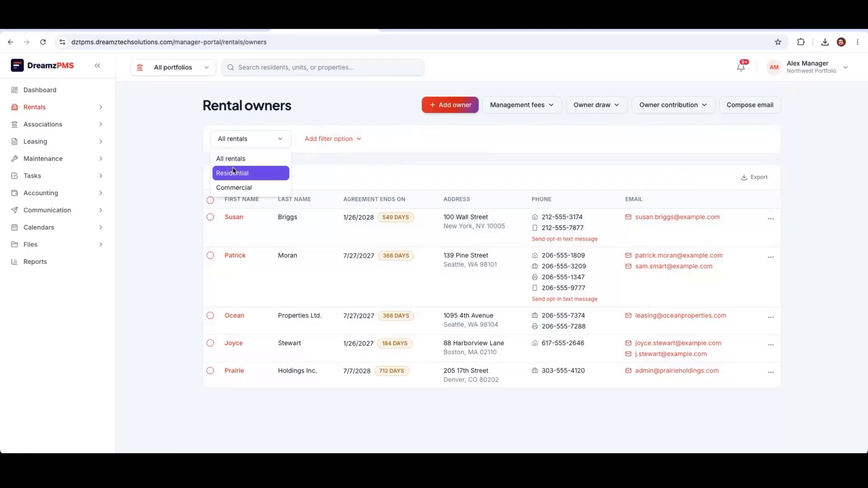Viewport: 868px width, 488px height.
Task: Click the search magnifier icon
Action: [x=230, y=67]
